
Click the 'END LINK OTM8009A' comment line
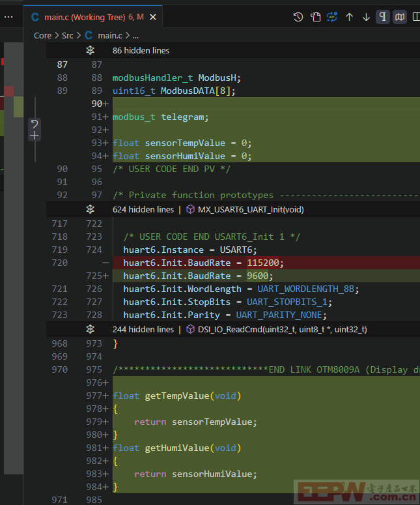tap(266, 370)
